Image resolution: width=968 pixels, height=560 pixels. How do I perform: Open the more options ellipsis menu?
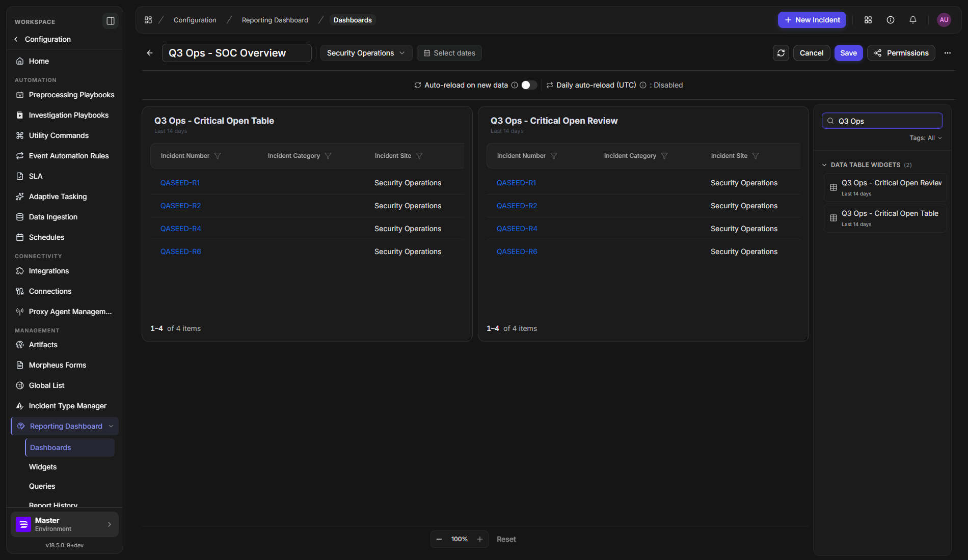[x=948, y=53]
